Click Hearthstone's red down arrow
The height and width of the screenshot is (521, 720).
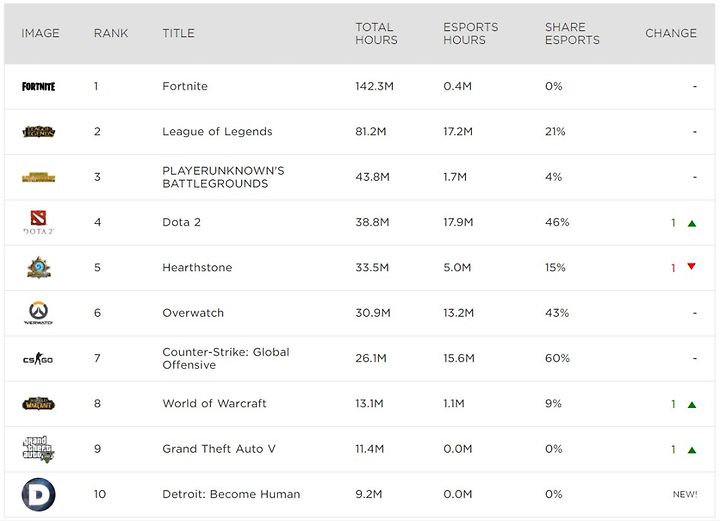coord(692,266)
